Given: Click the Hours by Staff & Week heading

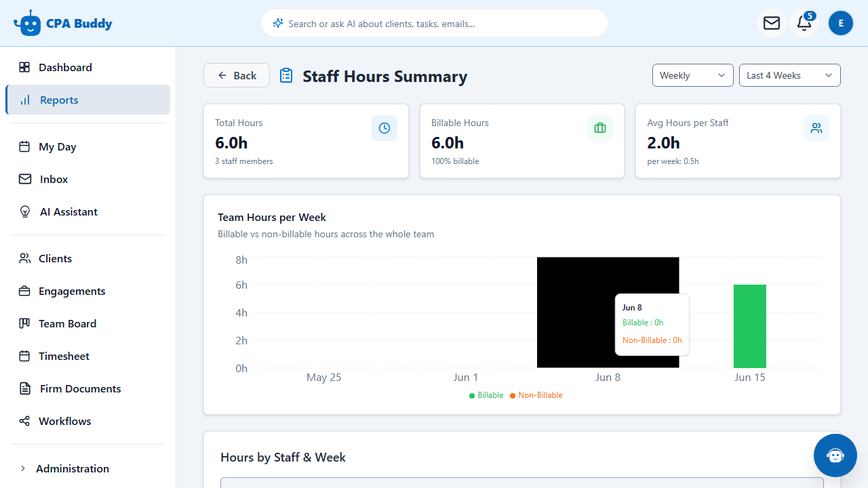Looking at the screenshot, I should click(x=283, y=457).
